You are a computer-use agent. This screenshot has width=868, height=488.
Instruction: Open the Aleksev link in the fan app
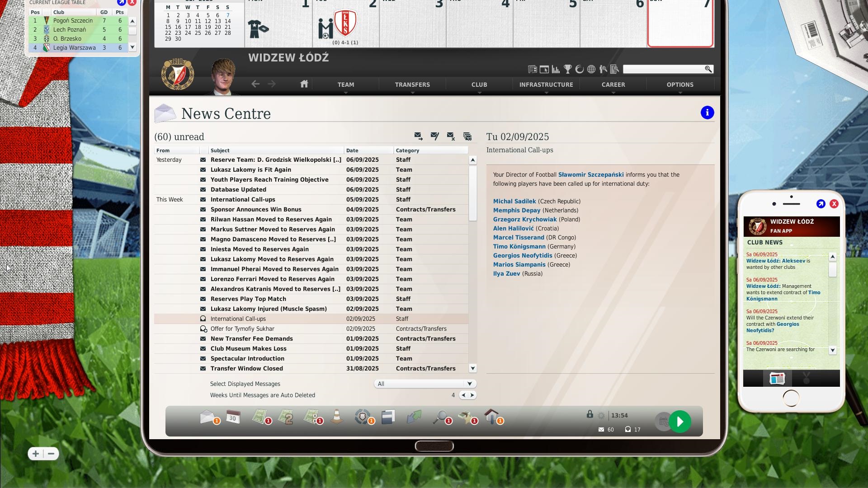tap(794, 261)
